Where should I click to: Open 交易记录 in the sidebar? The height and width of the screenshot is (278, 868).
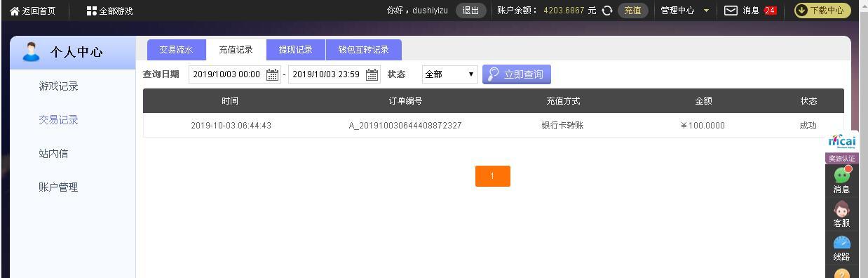click(x=58, y=120)
